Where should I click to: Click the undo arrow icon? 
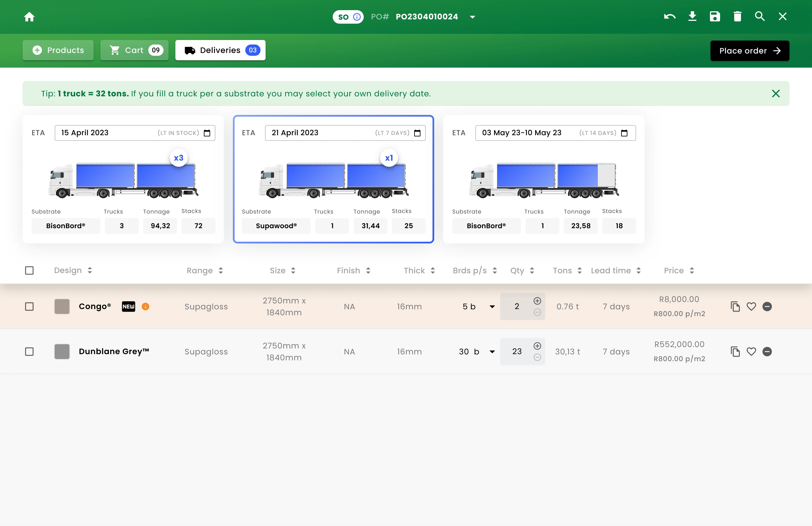click(x=670, y=16)
